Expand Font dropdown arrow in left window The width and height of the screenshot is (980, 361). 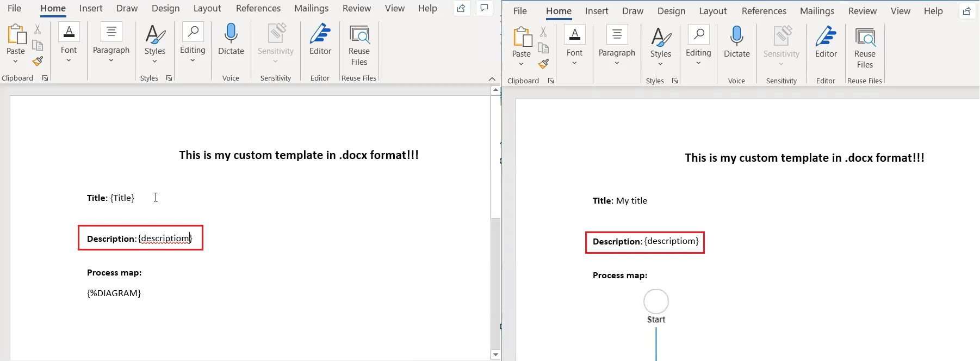point(69,60)
